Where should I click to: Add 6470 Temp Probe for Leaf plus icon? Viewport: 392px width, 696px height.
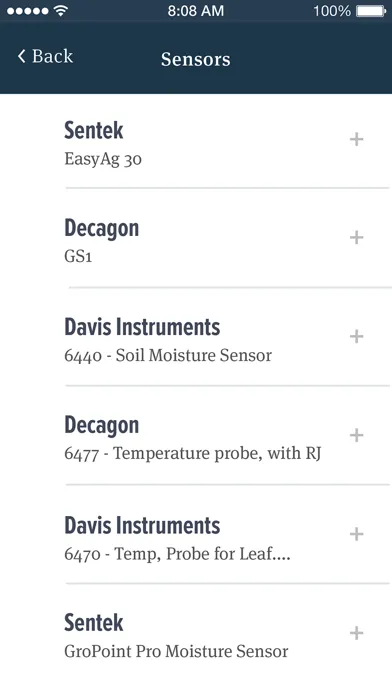pyautogui.click(x=356, y=534)
